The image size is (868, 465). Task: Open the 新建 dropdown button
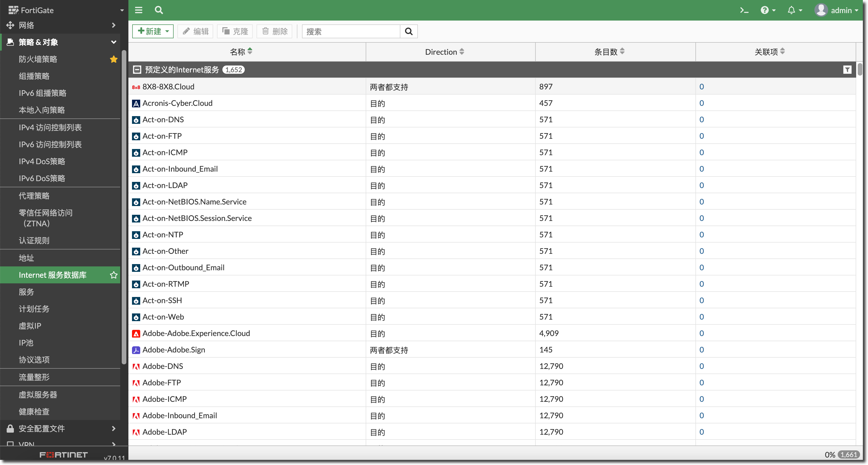[153, 31]
